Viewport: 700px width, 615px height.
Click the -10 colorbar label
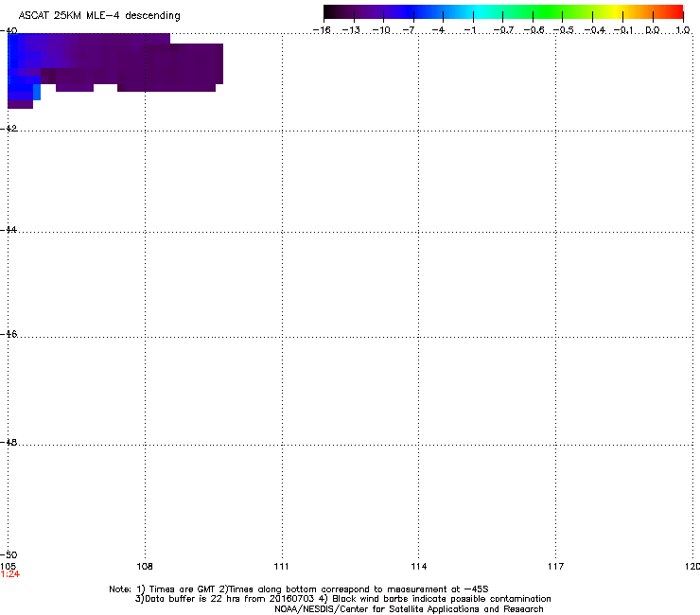point(381,30)
